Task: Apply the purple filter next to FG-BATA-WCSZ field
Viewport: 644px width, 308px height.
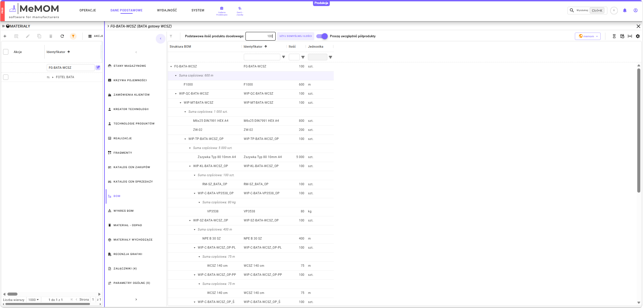Action: point(98,67)
